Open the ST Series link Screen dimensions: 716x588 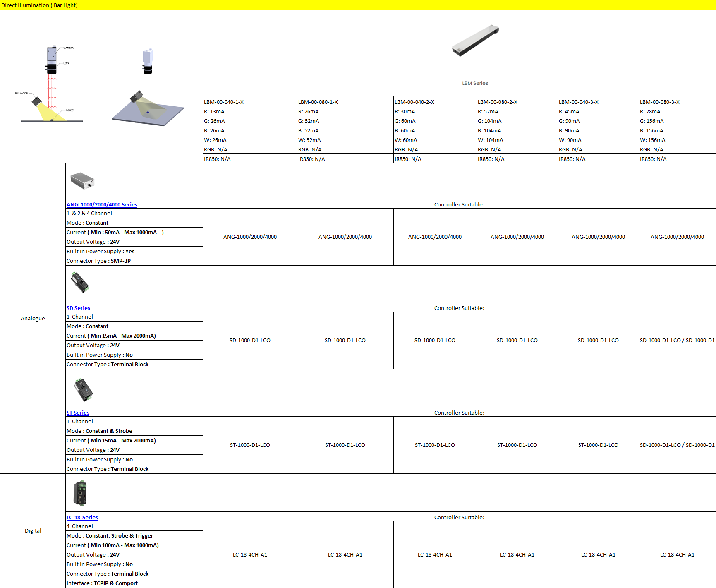tap(78, 413)
